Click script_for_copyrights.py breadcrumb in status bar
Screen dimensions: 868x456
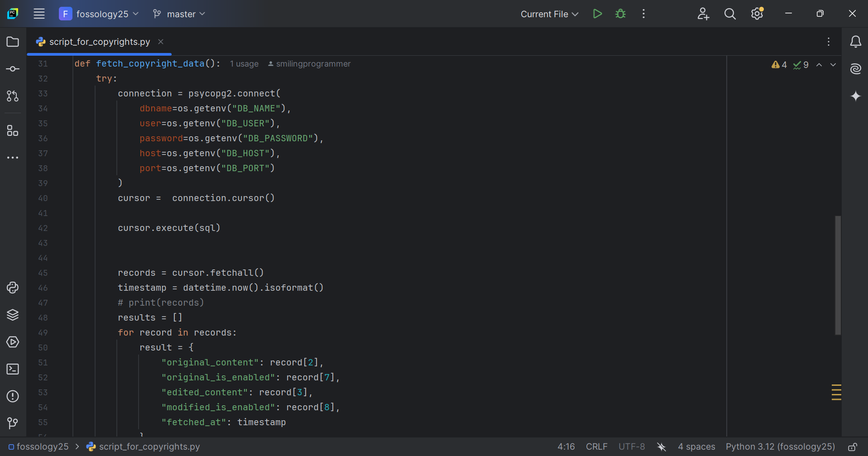pos(144,446)
